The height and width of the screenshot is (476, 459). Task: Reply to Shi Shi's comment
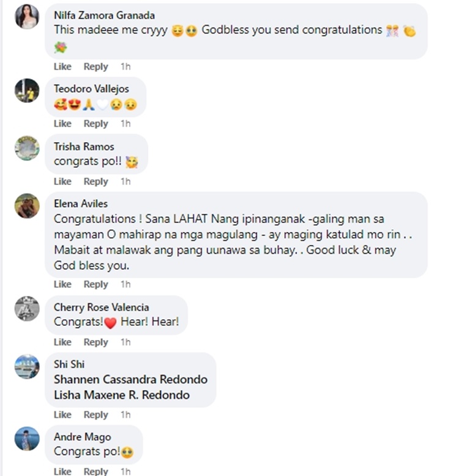[96, 415]
